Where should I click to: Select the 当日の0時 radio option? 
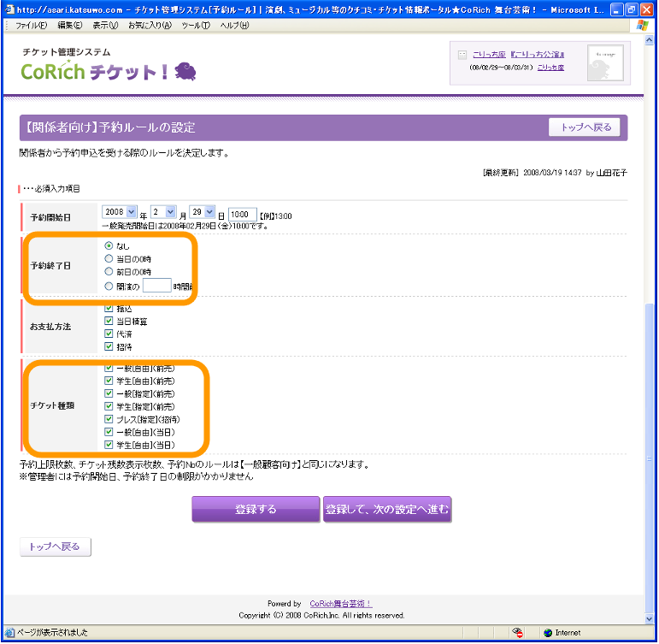pos(109,258)
